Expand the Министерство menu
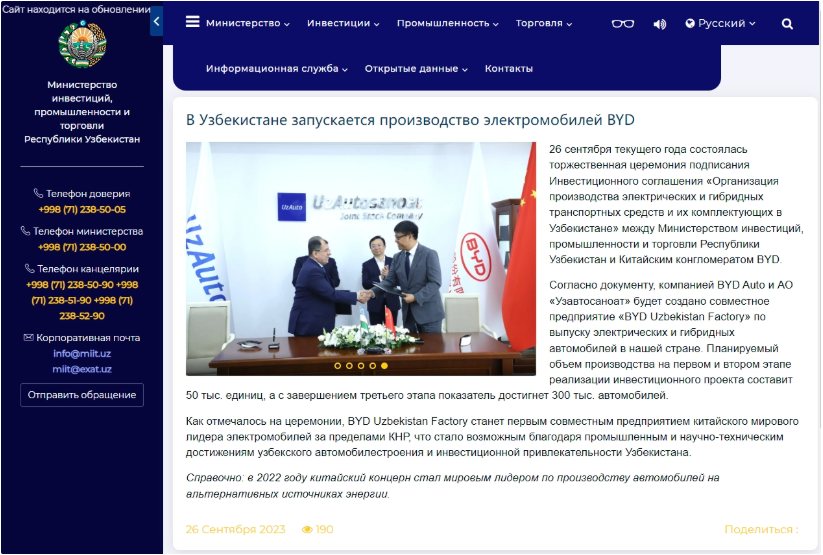The height and width of the screenshot is (555, 823). [247, 23]
